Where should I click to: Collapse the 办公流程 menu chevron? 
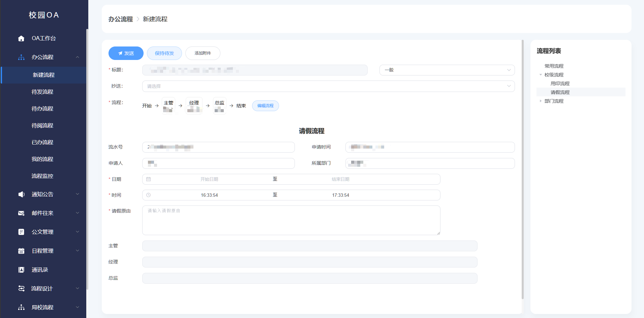78,57
